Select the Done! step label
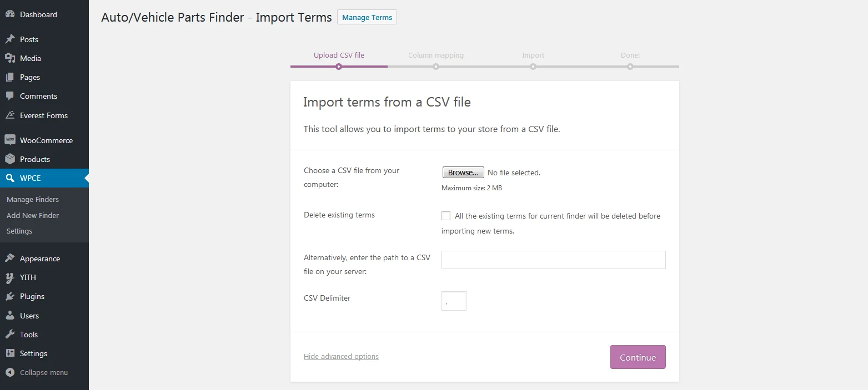 tap(630, 55)
